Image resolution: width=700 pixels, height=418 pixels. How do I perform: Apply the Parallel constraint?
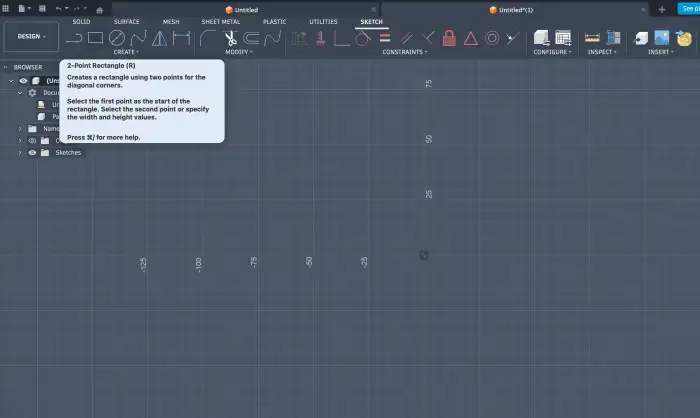(406, 38)
